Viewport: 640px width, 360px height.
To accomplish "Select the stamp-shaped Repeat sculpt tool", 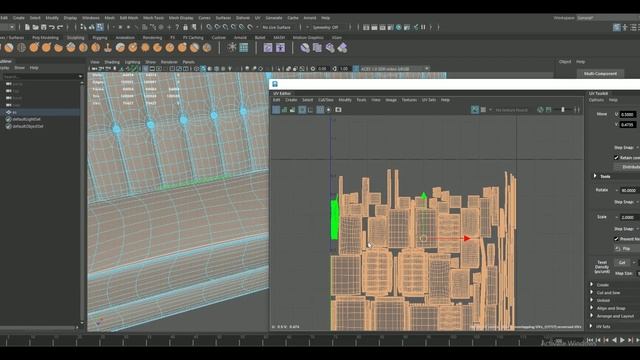I will point(108,48).
